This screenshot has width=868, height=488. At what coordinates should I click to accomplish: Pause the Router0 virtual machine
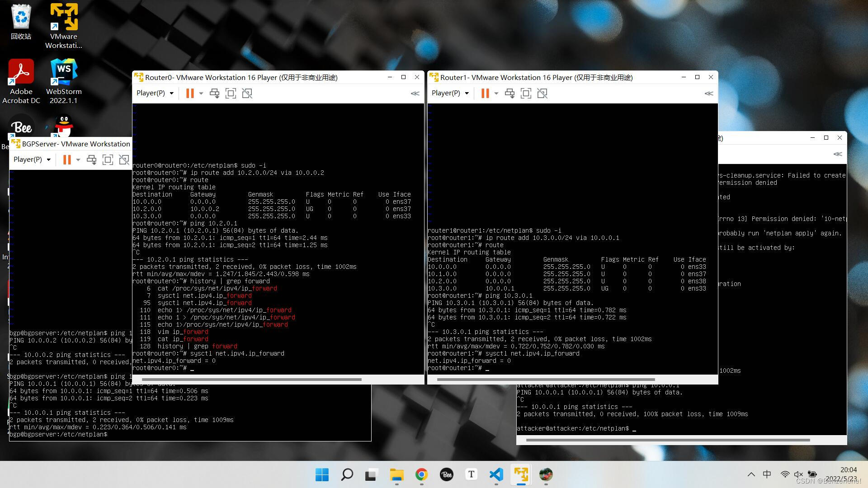click(x=190, y=93)
